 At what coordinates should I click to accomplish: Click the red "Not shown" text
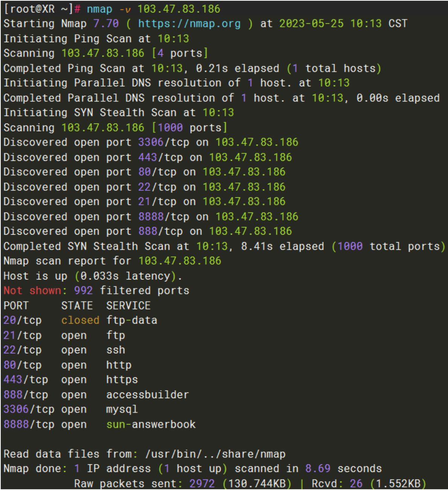(33, 290)
